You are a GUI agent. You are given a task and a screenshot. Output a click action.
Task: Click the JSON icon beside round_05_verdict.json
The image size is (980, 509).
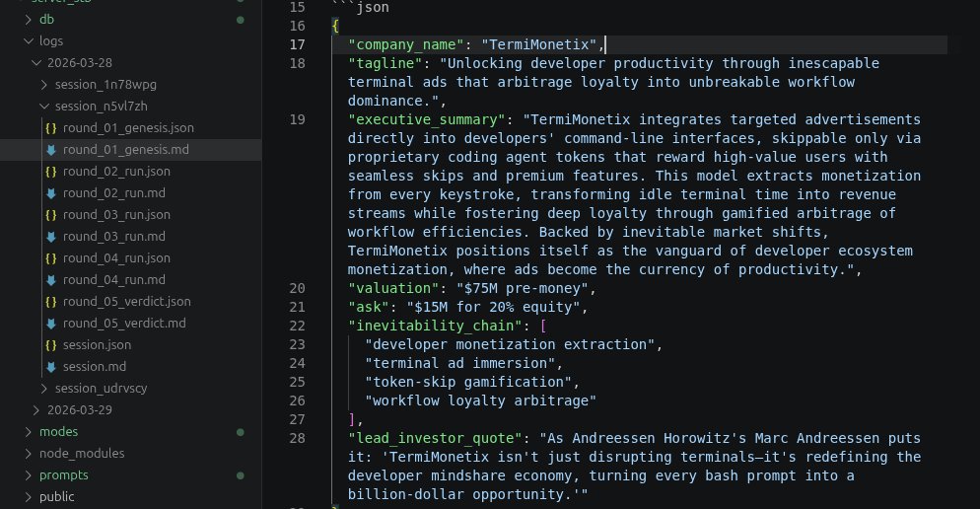click(x=50, y=302)
